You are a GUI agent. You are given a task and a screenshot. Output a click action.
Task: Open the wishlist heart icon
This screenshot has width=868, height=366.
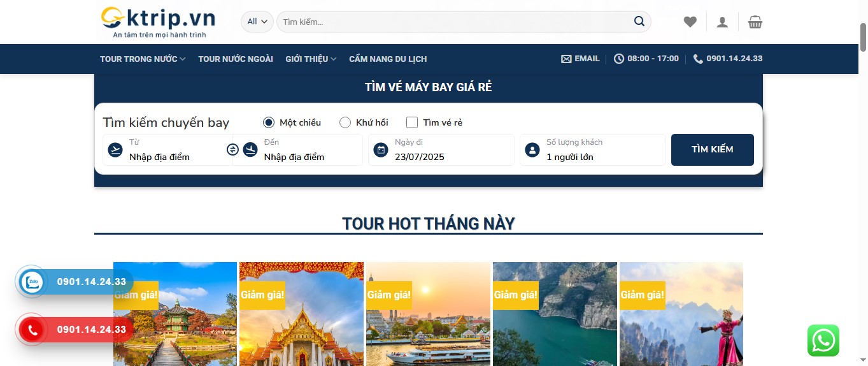[x=690, y=22]
